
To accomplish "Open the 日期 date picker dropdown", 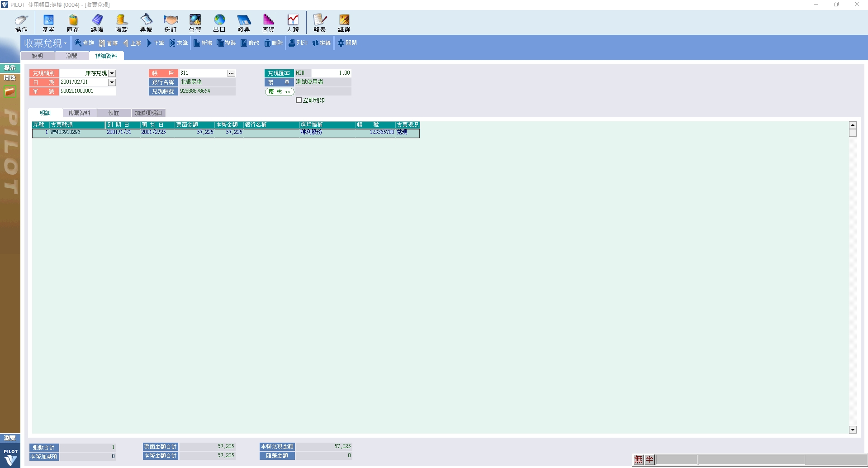I will click(112, 82).
